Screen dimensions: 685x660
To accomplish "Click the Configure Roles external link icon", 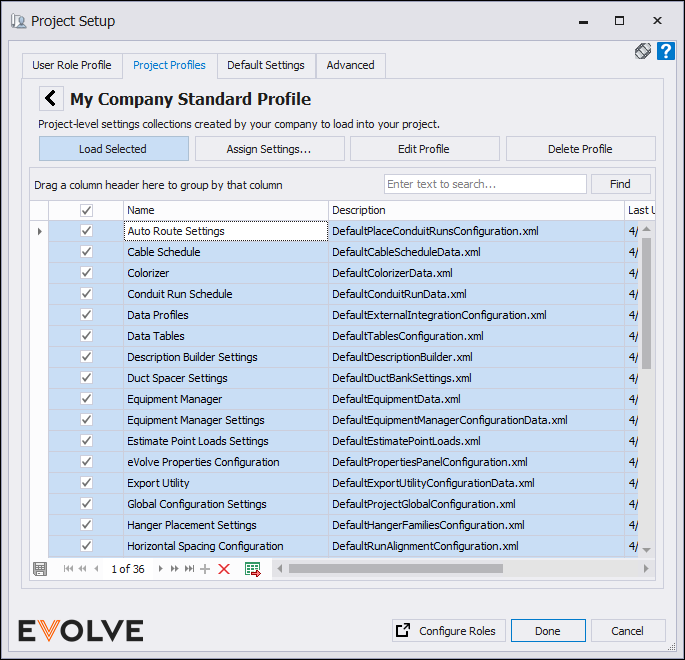I will point(403,630).
